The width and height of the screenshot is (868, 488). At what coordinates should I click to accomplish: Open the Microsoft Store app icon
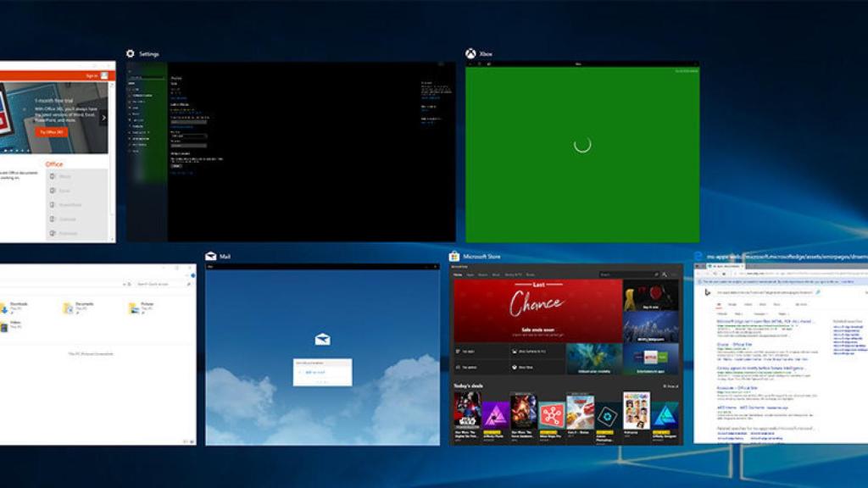pos(455,255)
